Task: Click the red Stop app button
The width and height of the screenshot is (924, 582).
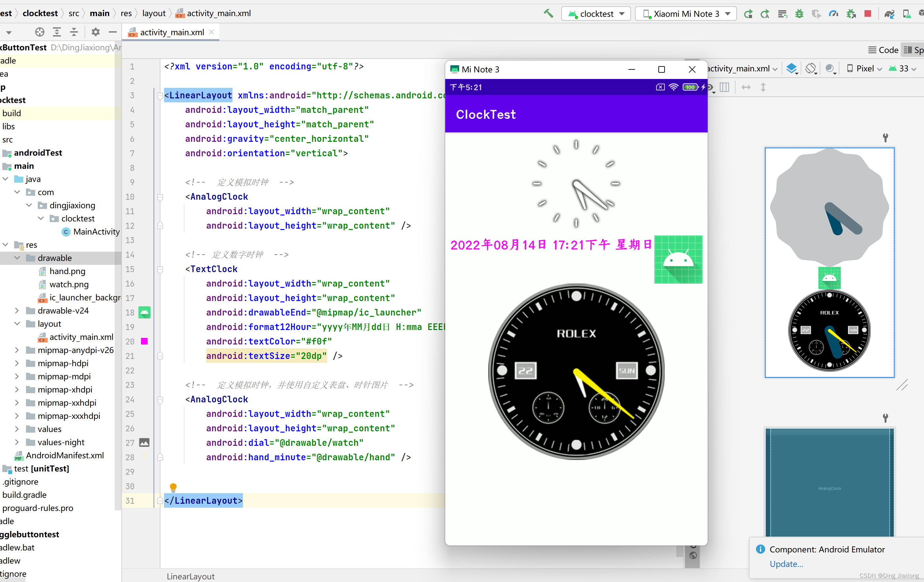Action: (x=867, y=14)
